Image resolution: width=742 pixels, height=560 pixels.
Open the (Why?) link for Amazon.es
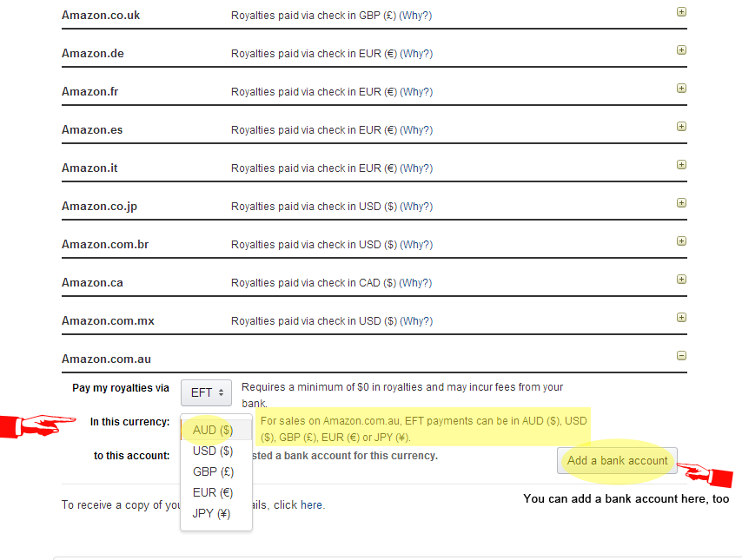pyautogui.click(x=416, y=130)
